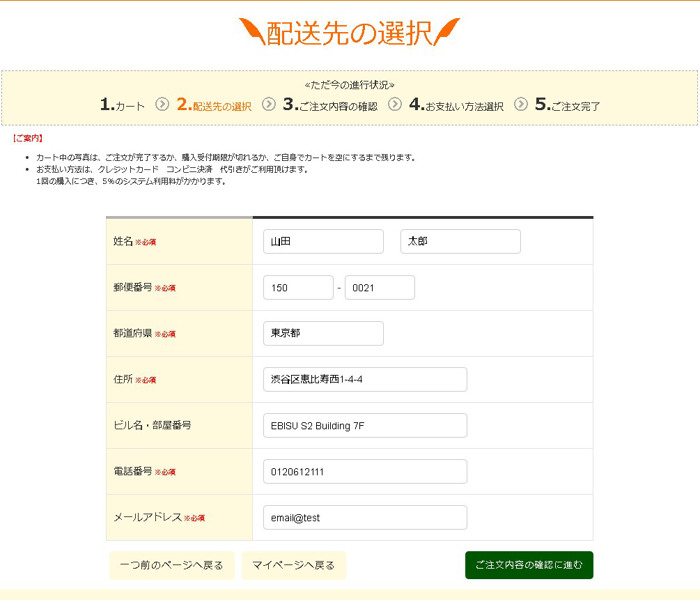Click arrow icon after お支払い方法選択 step
The width and height of the screenshot is (700, 600).
click(x=521, y=105)
